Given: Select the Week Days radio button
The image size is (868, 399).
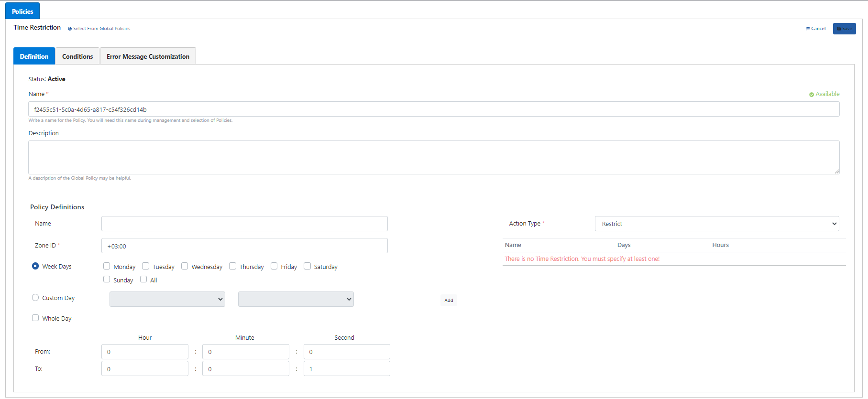Looking at the screenshot, I should [x=35, y=266].
